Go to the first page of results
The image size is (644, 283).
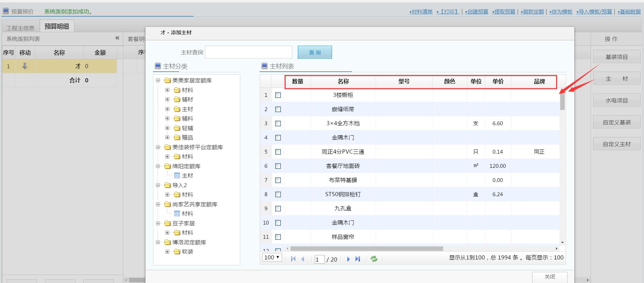point(293,259)
